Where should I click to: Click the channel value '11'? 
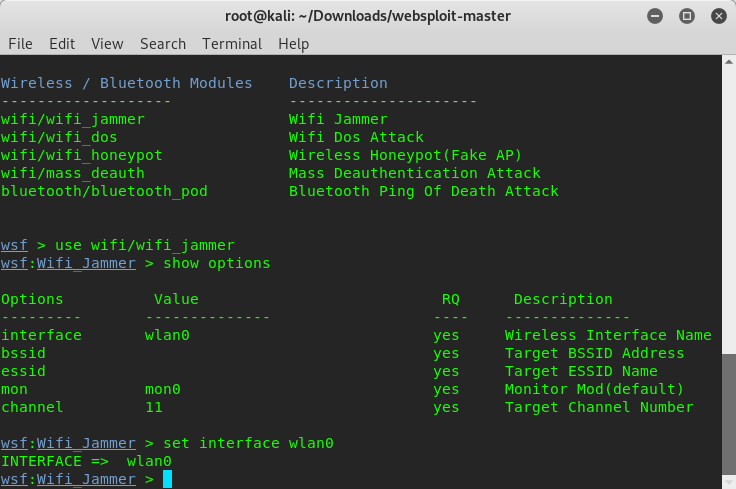[x=154, y=407]
